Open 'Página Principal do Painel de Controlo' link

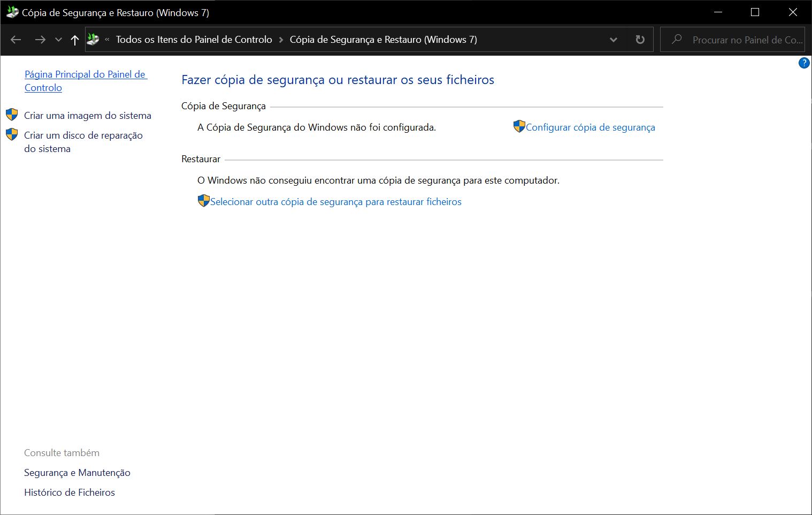pyautogui.click(x=86, y=81)
